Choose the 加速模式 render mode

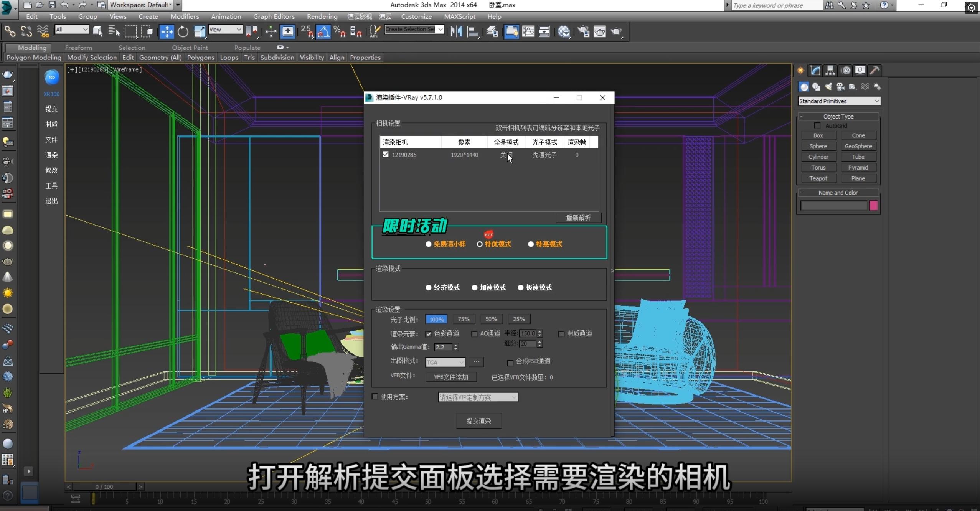point(475,288)
